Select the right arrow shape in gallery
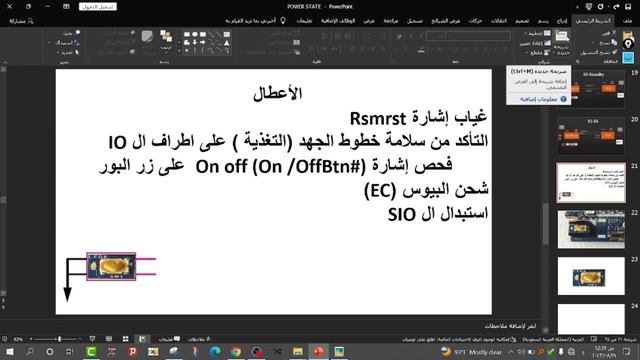Image resolution: width=640 pixels, height=360 pixels. click(203, 42)
